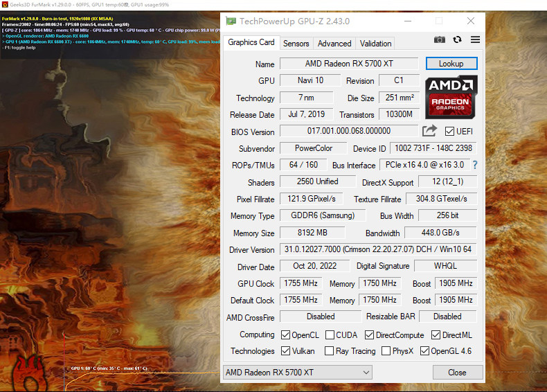Click the AMD CrossFire field showing Disabled
This screenshot has height=392, width=547.
321,317
